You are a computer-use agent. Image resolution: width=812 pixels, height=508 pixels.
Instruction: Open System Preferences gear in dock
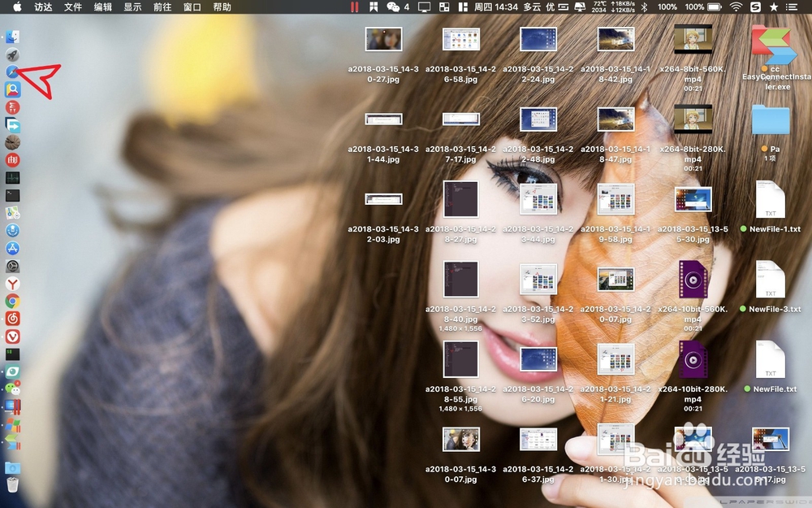(x=12, y=267)
